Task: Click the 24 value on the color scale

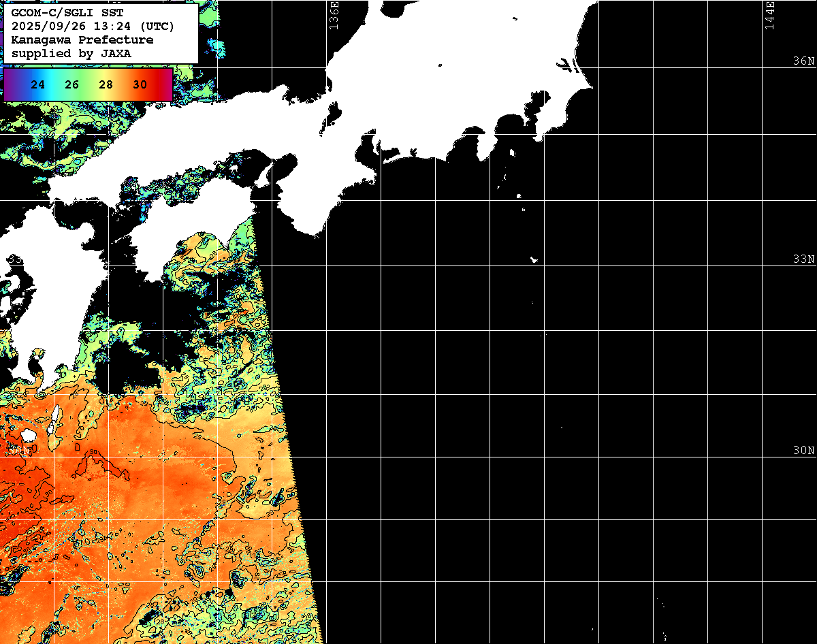Action: [38, 85]
